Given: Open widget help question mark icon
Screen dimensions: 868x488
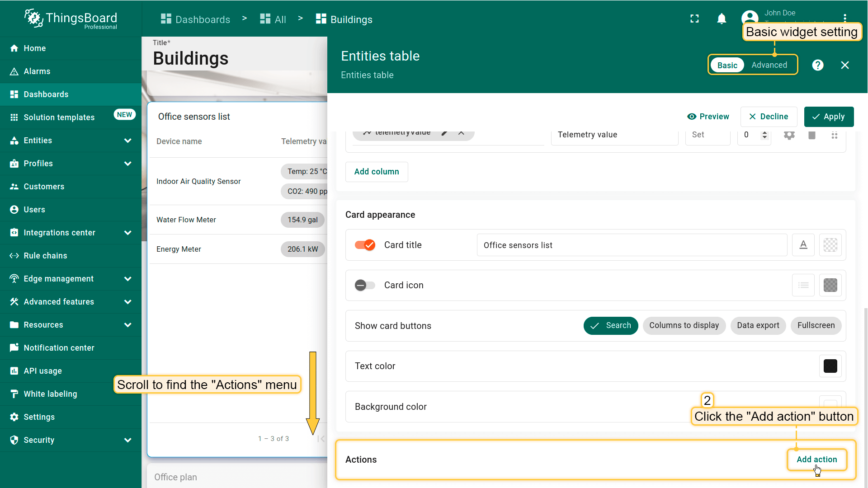Looking at the screenshot, I should pyautogui.click(x=817, y=65).
